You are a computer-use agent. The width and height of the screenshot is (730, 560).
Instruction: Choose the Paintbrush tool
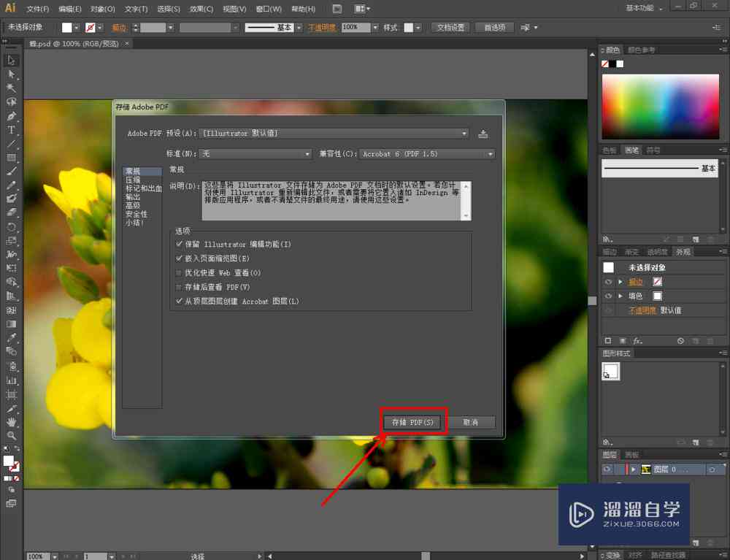pos(11,172)
